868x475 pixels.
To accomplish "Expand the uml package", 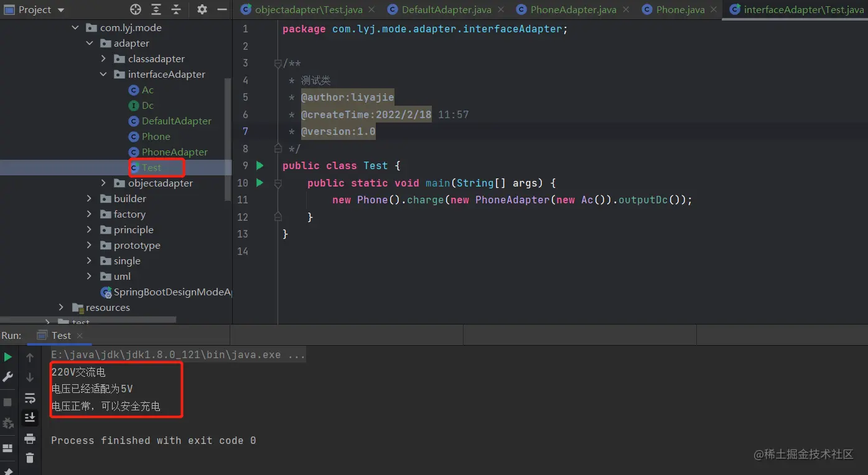I will point(89,276).
